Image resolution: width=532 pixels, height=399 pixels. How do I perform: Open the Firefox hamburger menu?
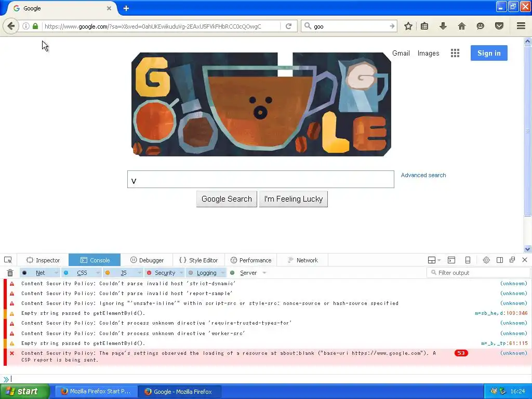coord(521,26)
